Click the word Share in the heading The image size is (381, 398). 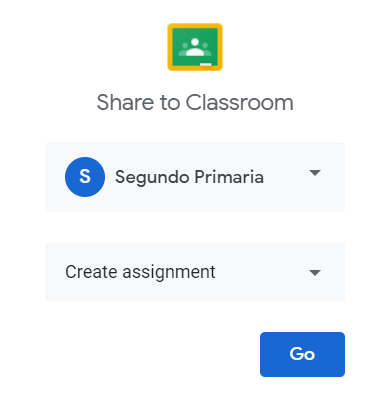tap(125, 102)
